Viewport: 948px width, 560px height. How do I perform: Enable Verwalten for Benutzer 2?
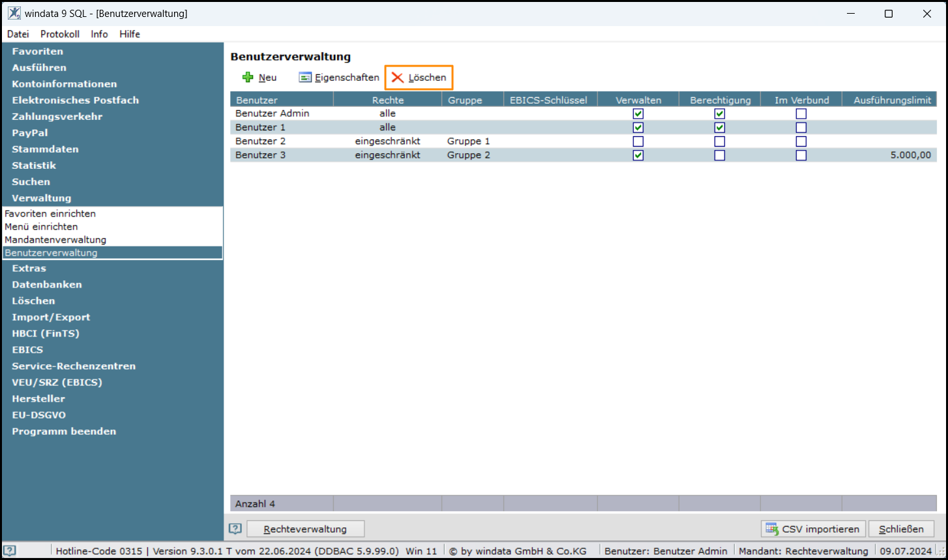coord(638,141)
